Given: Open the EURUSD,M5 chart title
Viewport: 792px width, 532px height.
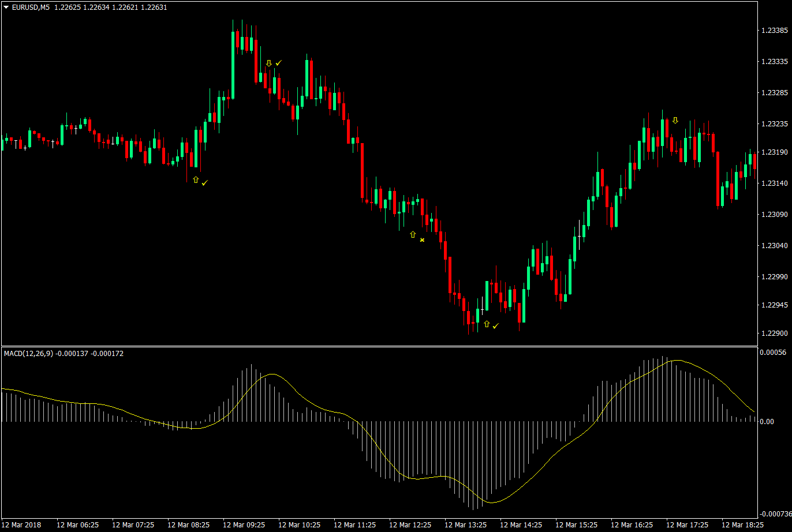Looking at the screenshot, I should click(31, 8).
